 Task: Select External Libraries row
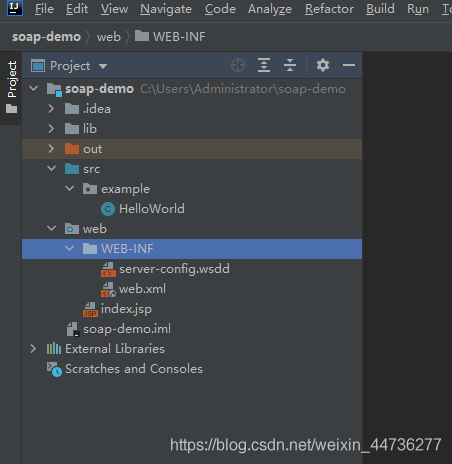point(192,349)
